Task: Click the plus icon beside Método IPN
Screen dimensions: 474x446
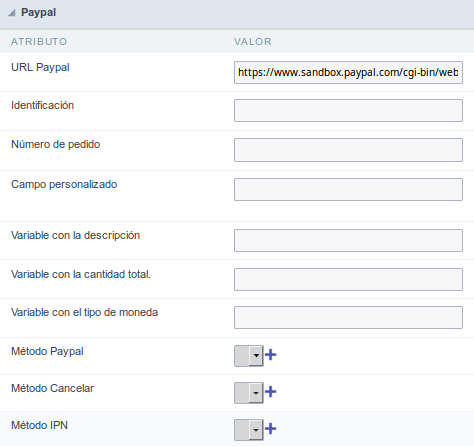Action: [271, 429]
